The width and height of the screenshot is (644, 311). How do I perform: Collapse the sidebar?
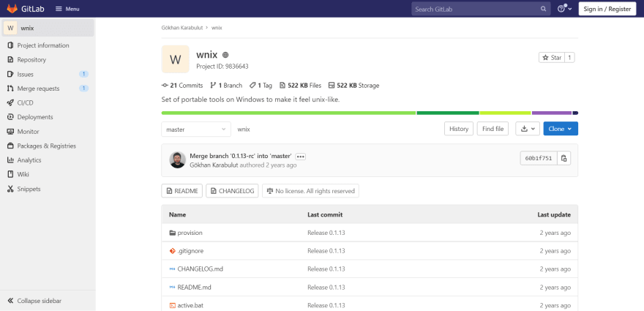click(34, 301)
